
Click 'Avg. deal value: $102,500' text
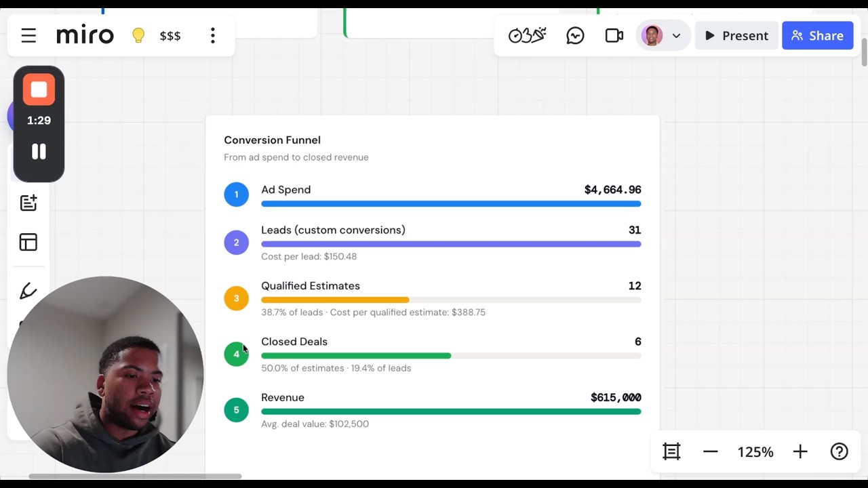(x=315, y=424)
